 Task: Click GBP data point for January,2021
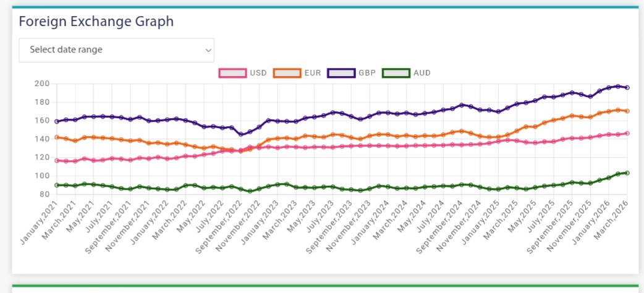point(57,121)
